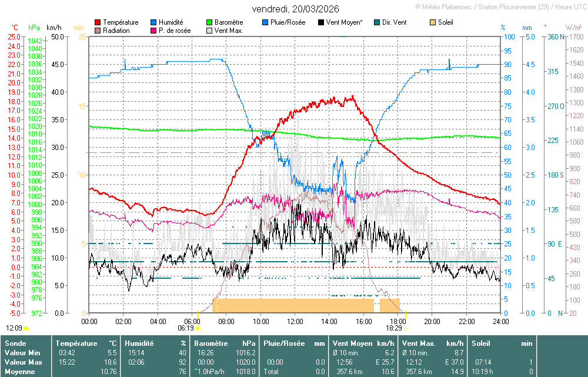The width and height of the screenshot is (588, 377).
Task: Click the blue Pluie/Rosée legend square
Action: coord(265,22)
